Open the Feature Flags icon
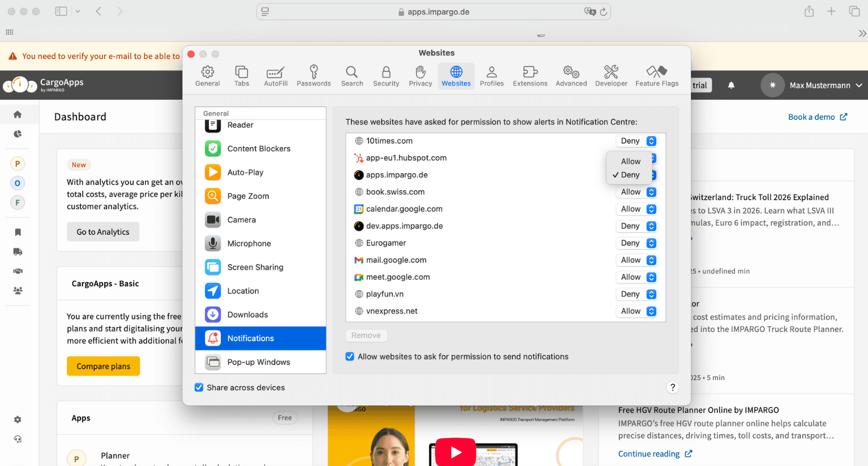The width and height of the screenshot is (868, 466). [x=657, y=76]
